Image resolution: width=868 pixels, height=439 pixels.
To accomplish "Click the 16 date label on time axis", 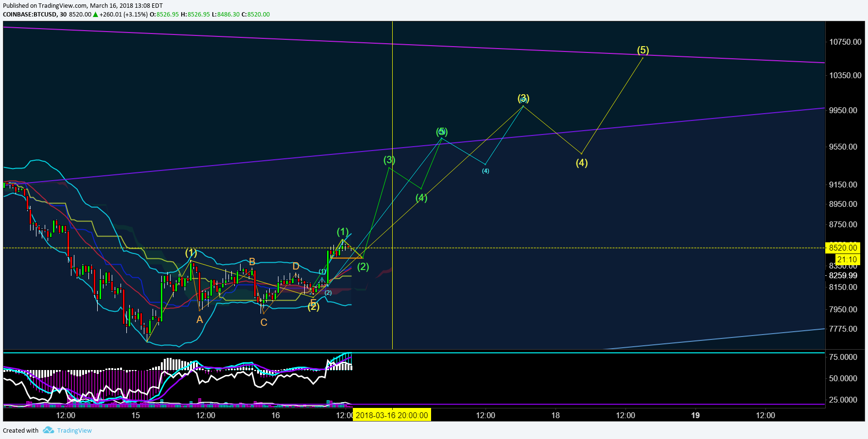I will (x=276, y=415).
